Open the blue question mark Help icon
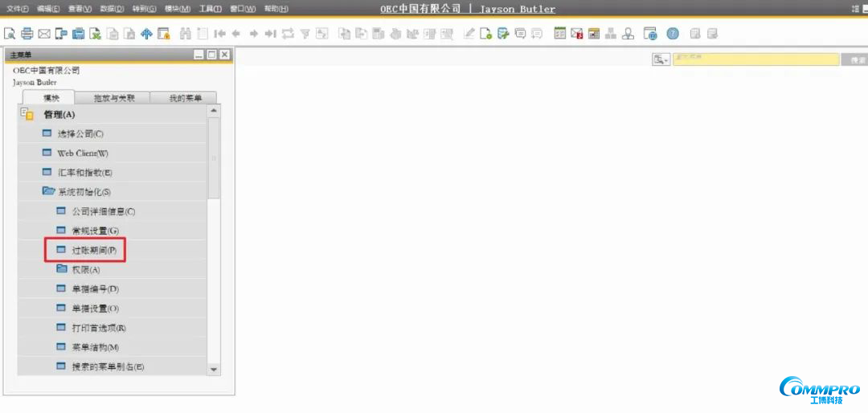 pyautogui.click(x=673, y=34)
